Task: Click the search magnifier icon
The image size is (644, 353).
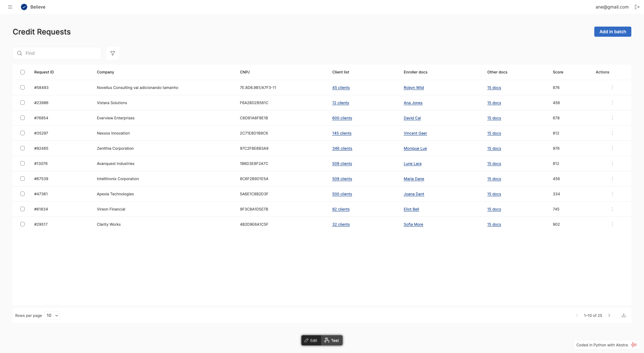Action: [20, 53]
